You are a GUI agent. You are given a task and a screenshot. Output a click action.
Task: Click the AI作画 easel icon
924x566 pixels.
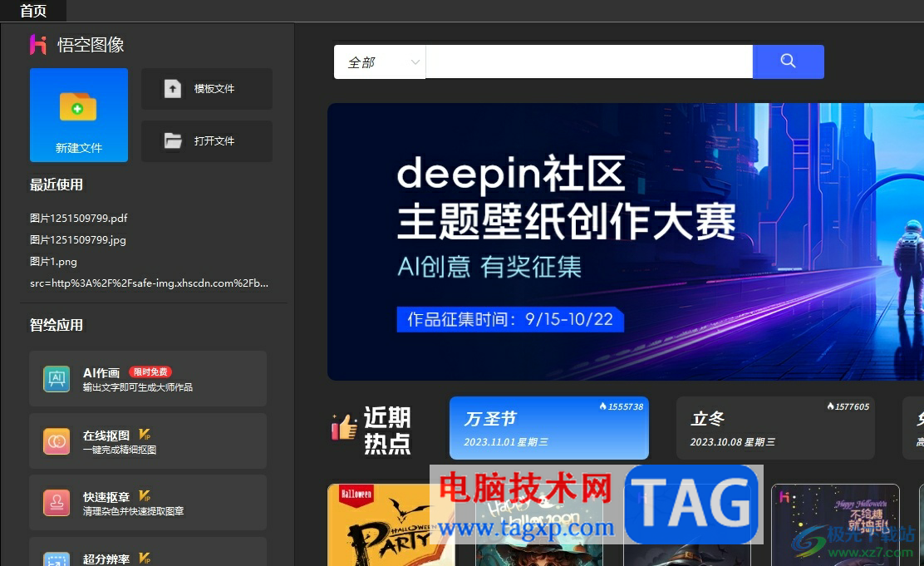pyautogui.click(x=57, y=379)
